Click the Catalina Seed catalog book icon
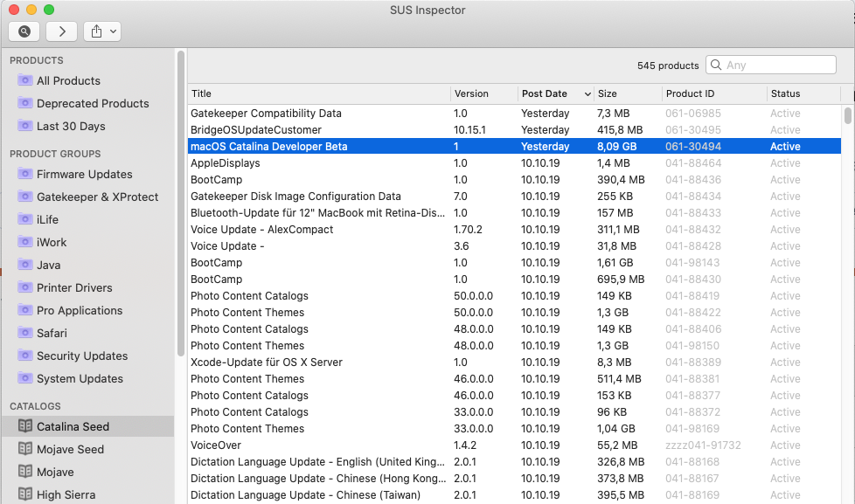 pyautogui.click(x=25, y=426)
